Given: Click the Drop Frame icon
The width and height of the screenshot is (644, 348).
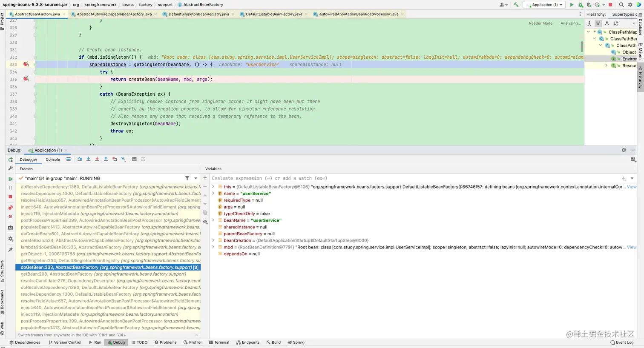Looking at the screenshot, I should tap(115, 159).
